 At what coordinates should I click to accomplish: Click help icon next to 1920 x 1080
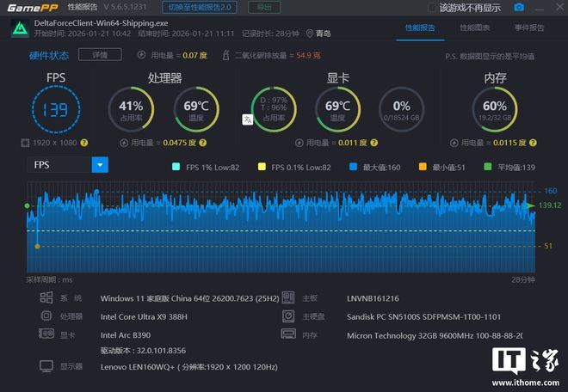pos(84,143)
